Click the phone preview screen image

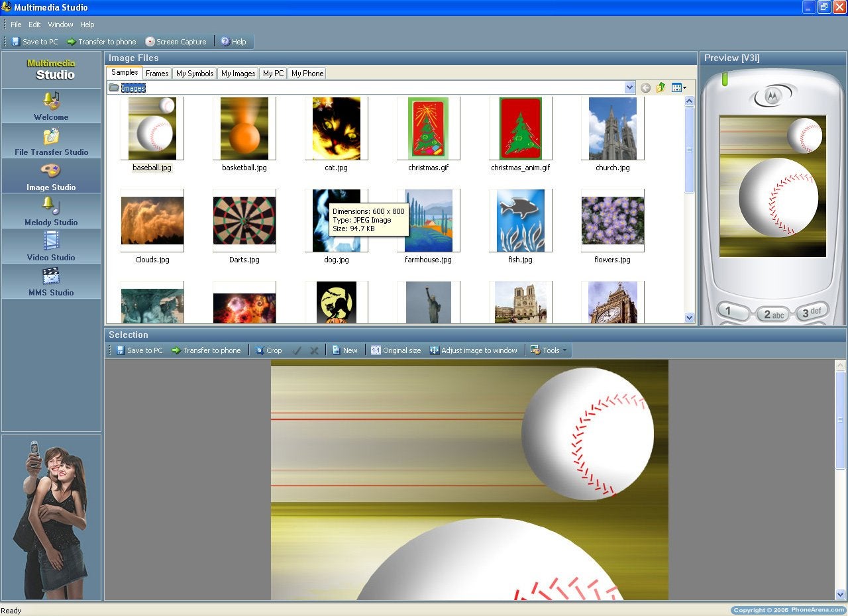pos(772,186)
